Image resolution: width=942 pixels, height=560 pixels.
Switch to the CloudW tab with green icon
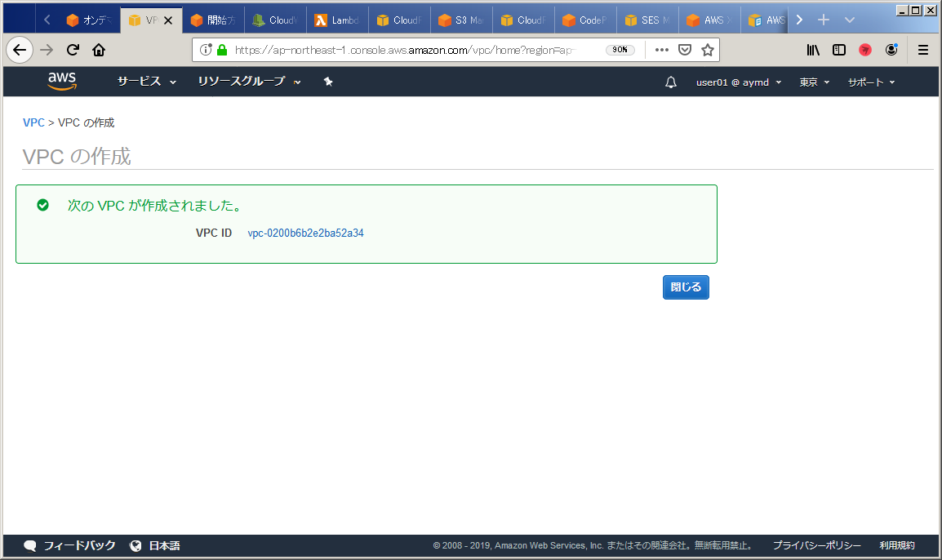point(275,20)
